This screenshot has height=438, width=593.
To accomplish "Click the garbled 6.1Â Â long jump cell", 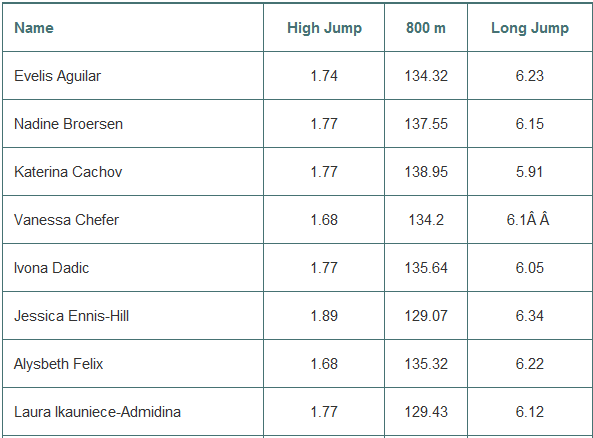I will pos(528,220).
